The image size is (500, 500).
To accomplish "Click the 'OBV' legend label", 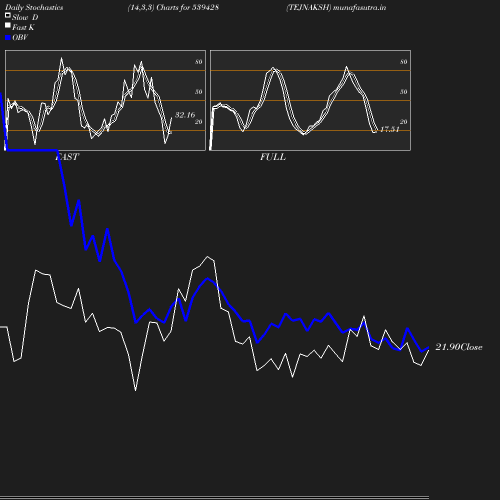I will click(20, 38).
